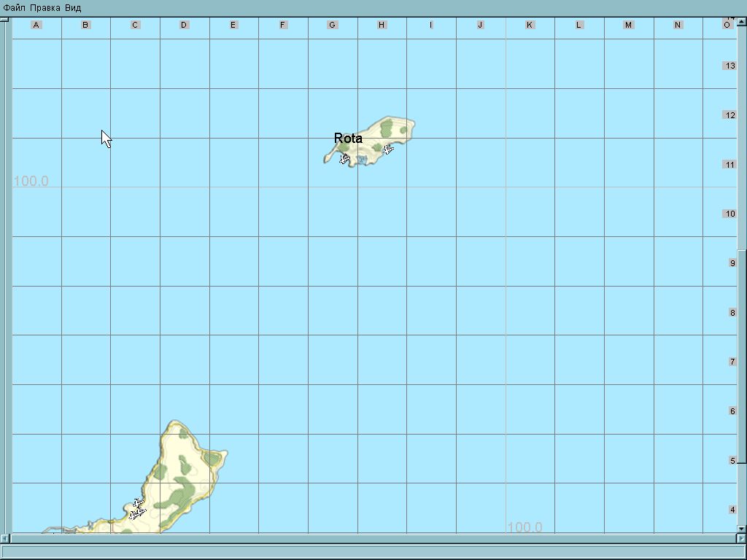Click grid row label 4
This screenshot has width=747, height=560.
pos(732,510)
